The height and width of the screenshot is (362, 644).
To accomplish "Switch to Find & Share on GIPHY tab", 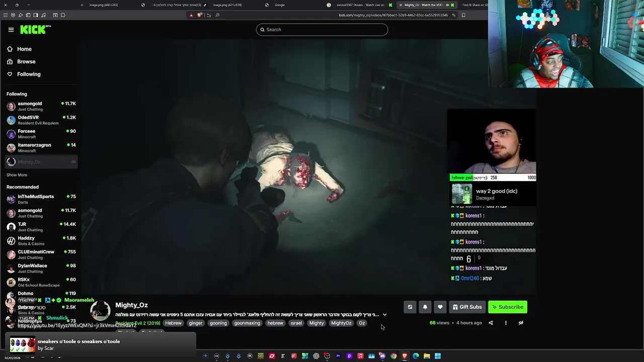I will 474,5.
